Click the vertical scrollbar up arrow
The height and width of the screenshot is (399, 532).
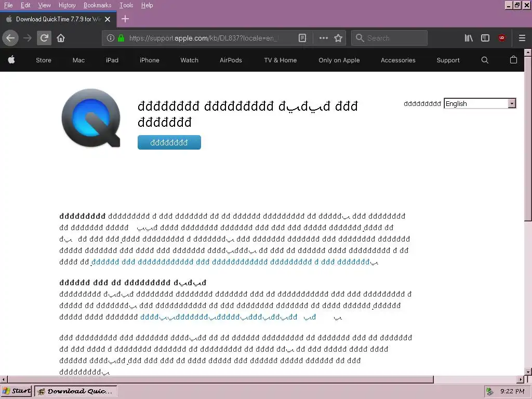[528, 52]
